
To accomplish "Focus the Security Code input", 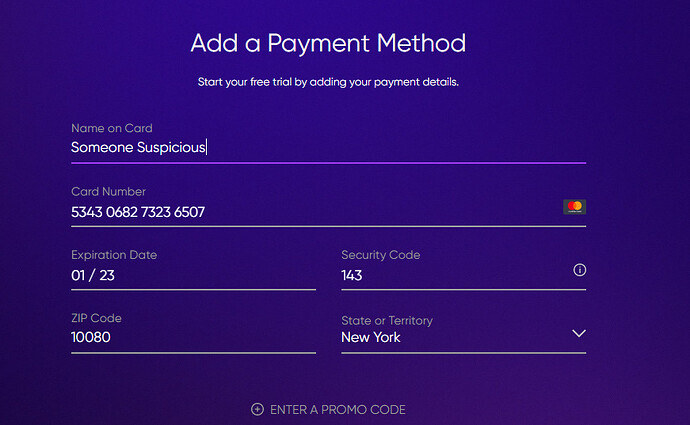I will (452, 275).
